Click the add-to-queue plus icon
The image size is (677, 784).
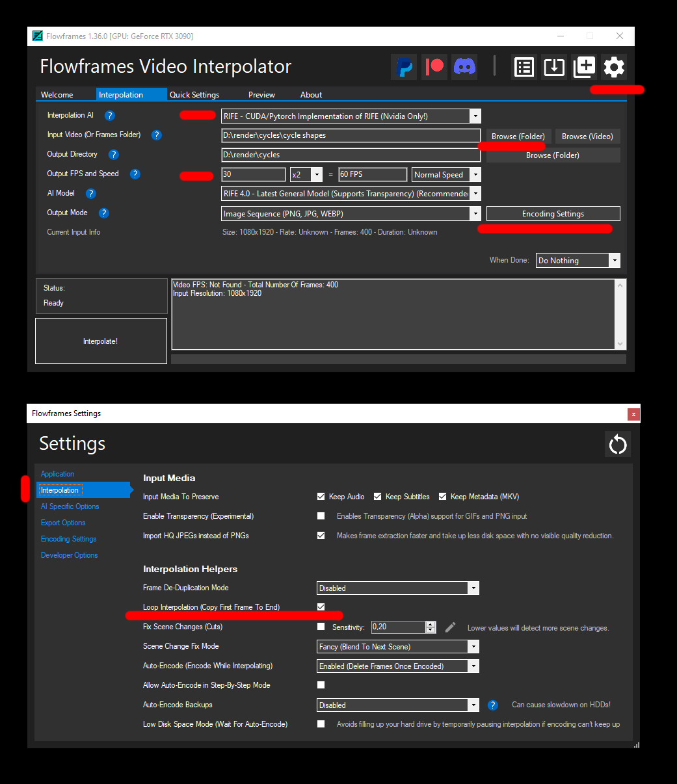[x=584, y=67]
